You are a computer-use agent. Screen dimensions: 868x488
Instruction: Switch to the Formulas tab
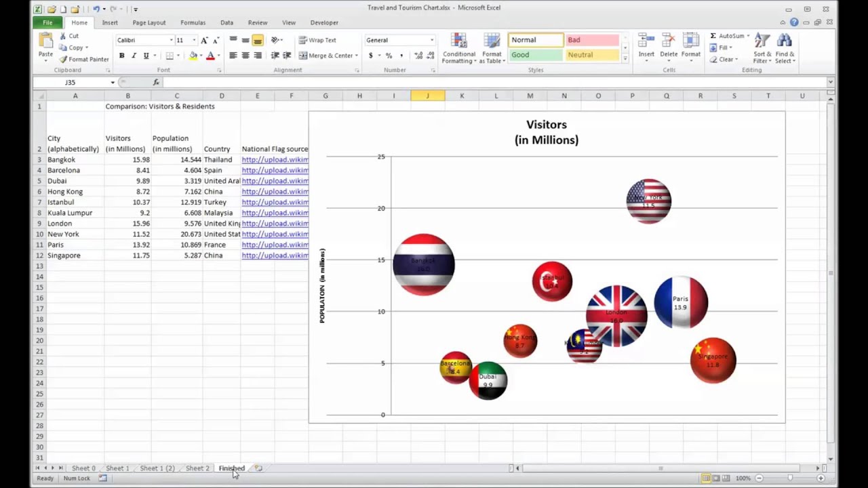tap(193, 22)
